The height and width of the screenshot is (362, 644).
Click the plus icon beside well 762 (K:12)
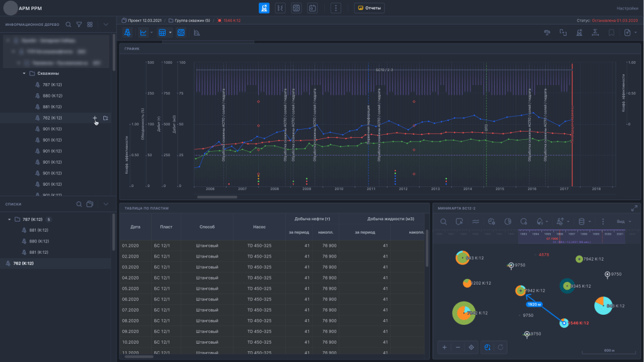(94, 118)
